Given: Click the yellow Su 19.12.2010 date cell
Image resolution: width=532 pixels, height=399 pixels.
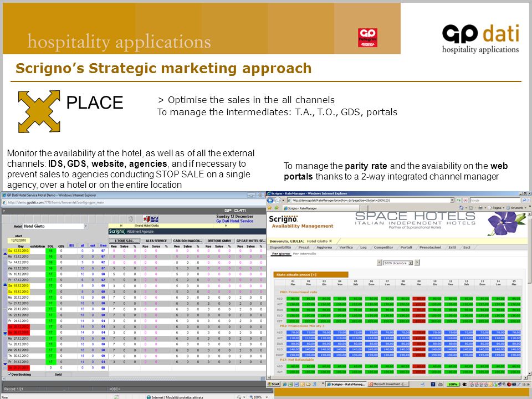Looking at the screenshot, I should 18,291.
